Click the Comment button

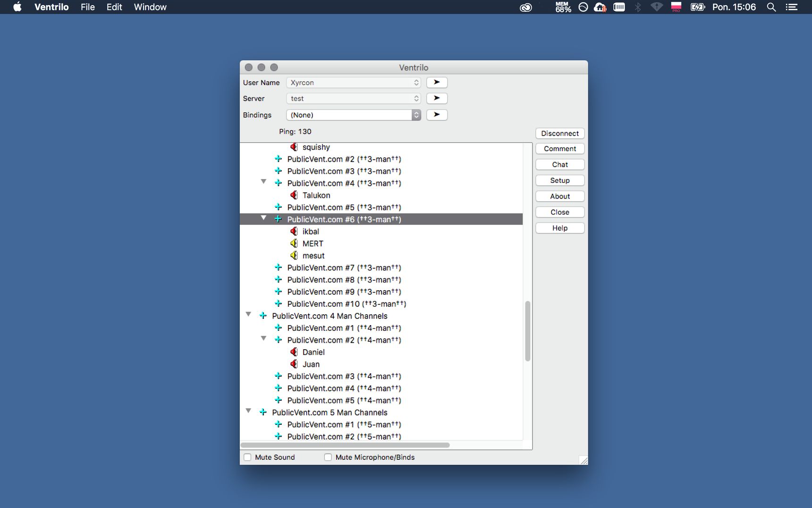[x=560, y=149]
